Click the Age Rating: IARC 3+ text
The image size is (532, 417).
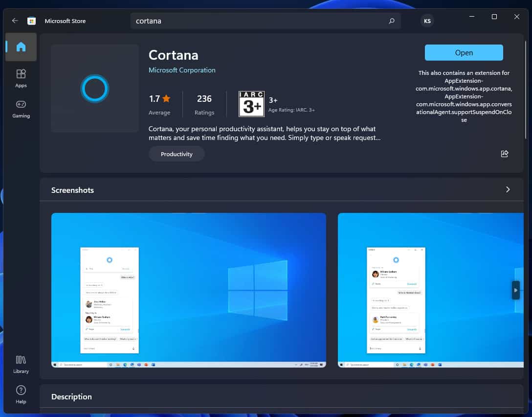291,110
